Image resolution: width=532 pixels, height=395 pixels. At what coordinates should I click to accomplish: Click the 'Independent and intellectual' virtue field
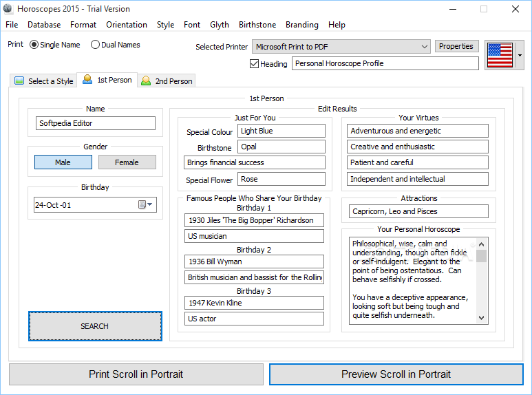(x=418, y=179)
